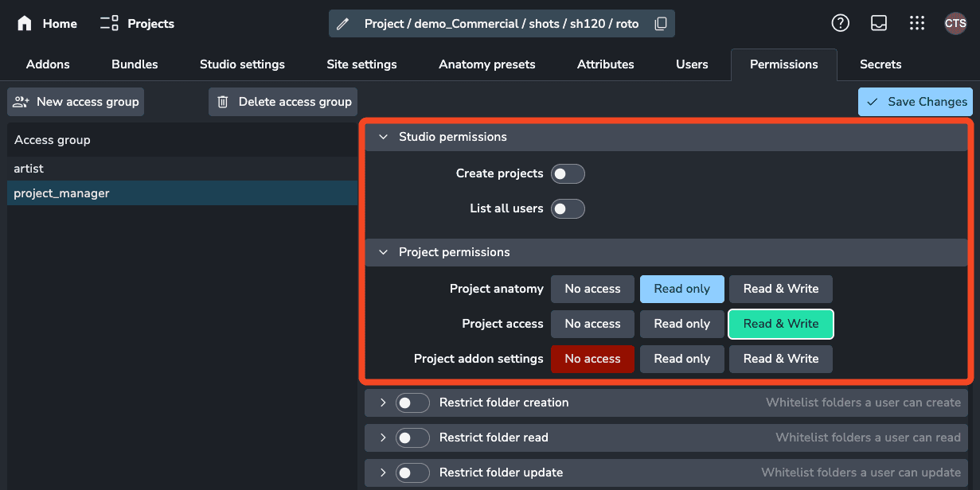Enable the Create projects toggle
Screen dimensions: 980x490
[568, 173]
